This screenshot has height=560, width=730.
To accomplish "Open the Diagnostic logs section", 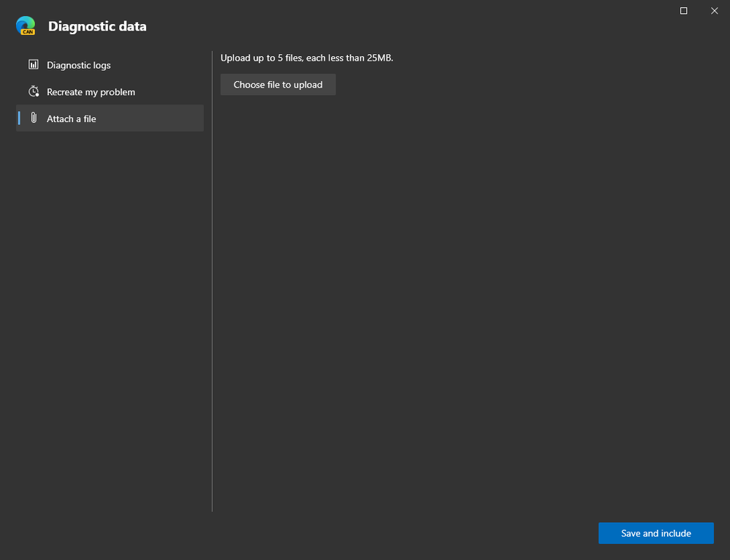I will (x=110, y=65).
